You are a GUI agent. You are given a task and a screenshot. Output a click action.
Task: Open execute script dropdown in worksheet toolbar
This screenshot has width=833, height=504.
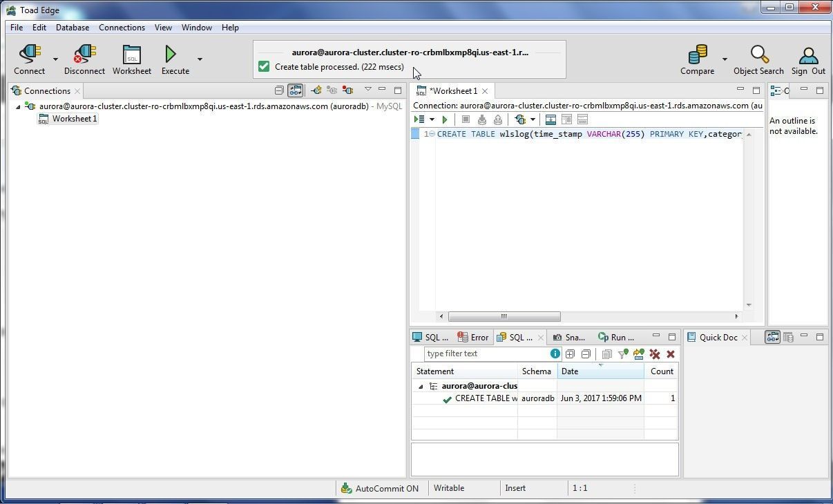[432, 119]
